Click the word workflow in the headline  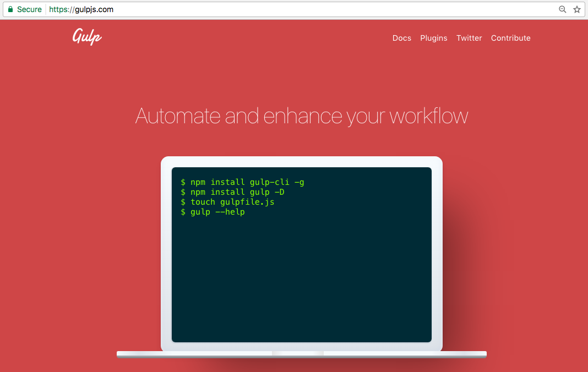pyautogui.click(x=429, y=116)
